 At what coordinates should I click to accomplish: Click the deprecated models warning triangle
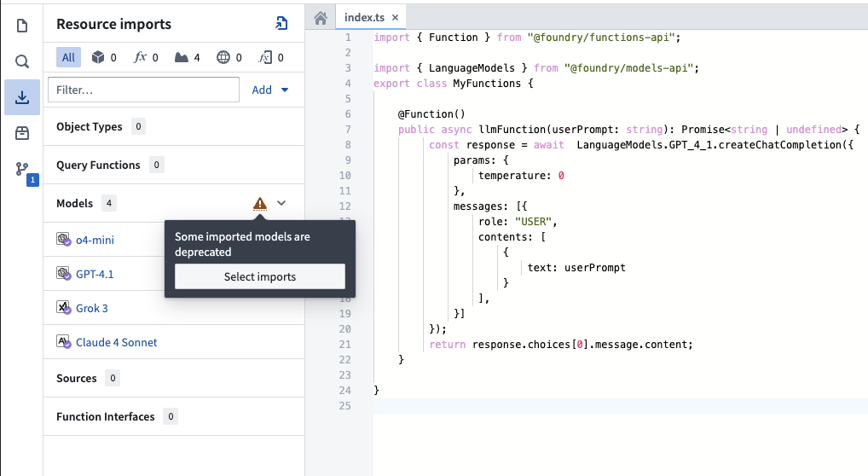[x=259, y=203]
